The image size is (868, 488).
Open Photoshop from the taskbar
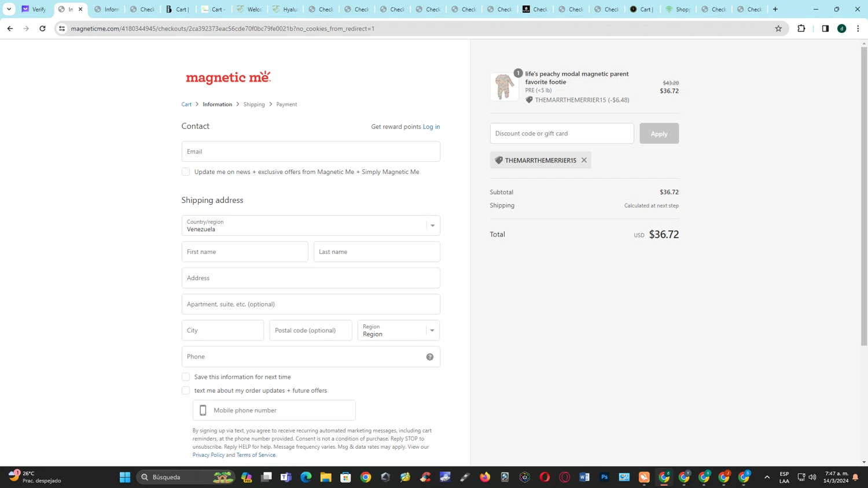[x=605, y=477]
